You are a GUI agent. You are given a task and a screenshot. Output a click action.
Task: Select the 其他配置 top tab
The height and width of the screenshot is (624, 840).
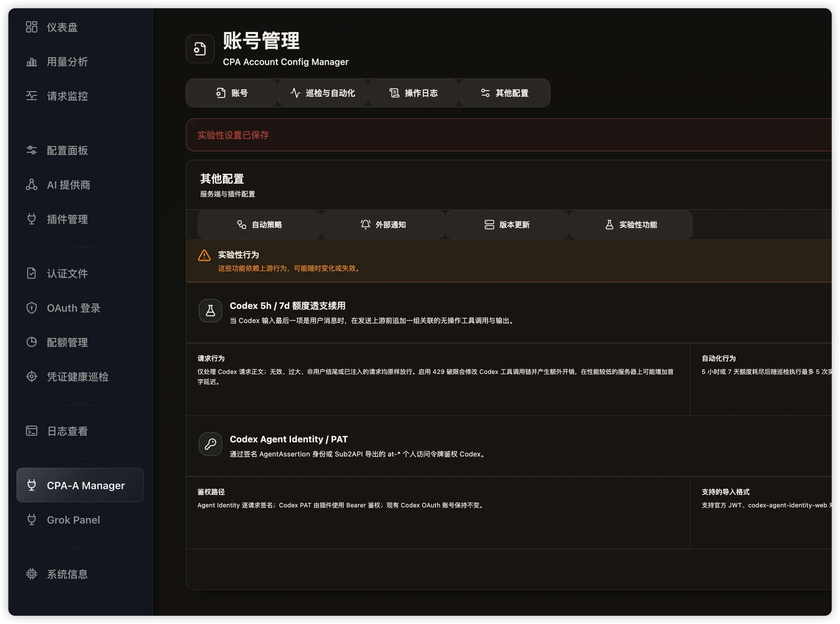coord(504,93)
